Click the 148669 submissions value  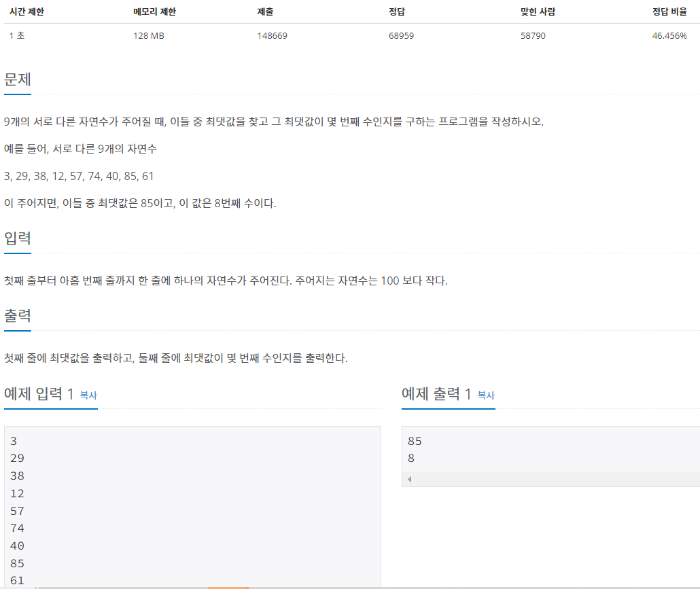pos(273,36)
